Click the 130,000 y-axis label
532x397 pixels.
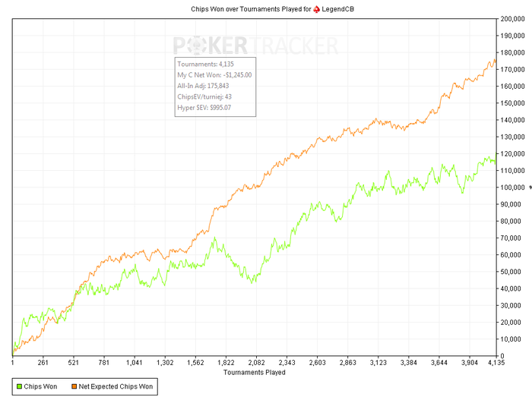tap(513, 137)
